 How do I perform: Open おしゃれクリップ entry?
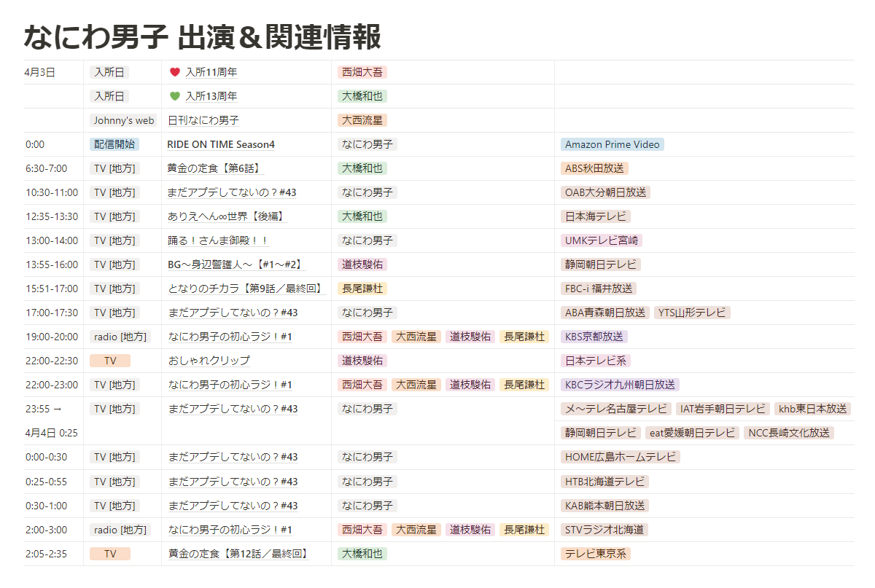coord(209,361)
